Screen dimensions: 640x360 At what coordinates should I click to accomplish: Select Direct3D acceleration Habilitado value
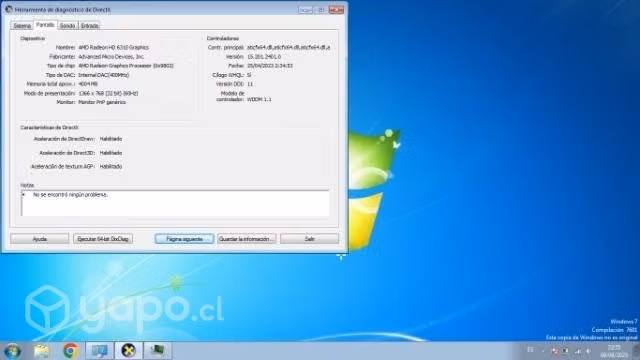(x=111, y=153)
